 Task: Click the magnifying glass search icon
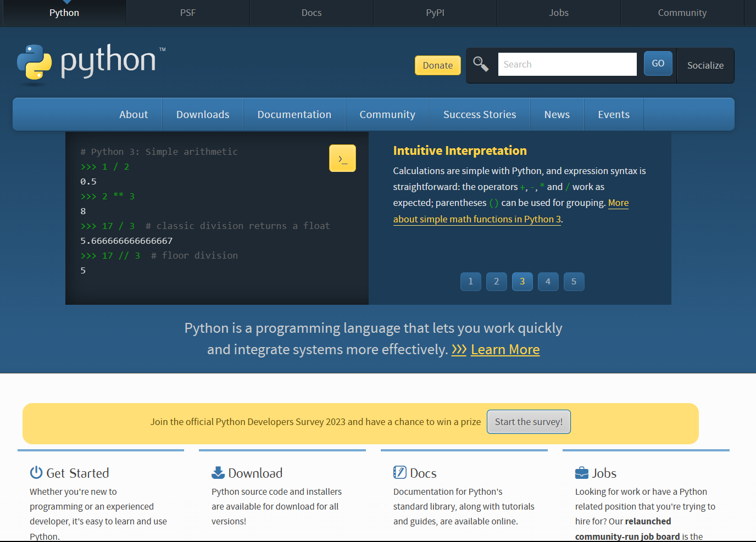(x=481, y=64)
